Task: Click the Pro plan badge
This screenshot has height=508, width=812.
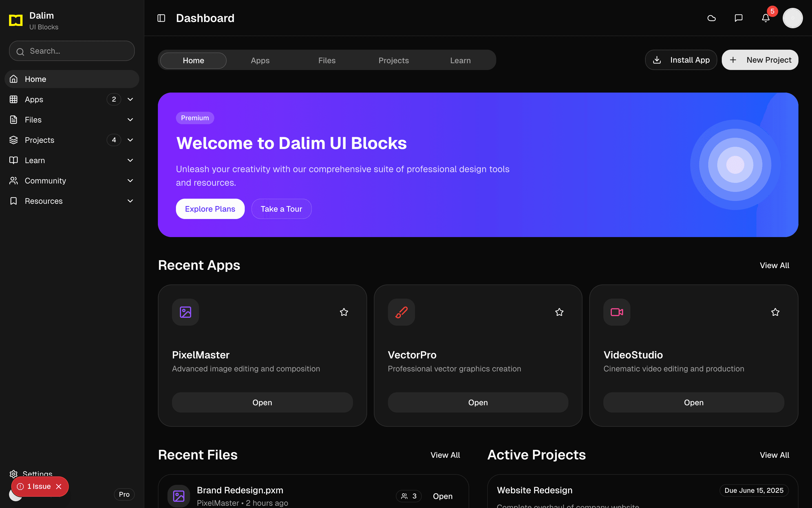Action: (x=124, y=494)
